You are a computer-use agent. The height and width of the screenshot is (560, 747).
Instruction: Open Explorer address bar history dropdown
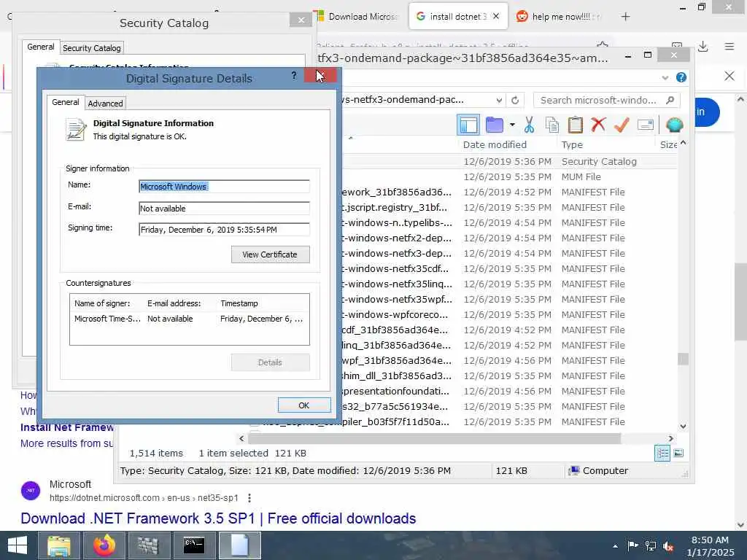pos(499,100)
